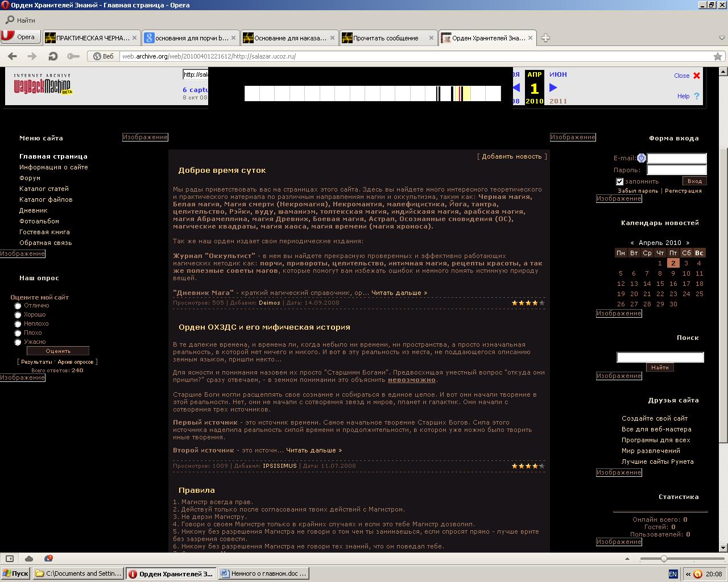
Task: Submit the poll with 'Оценить' button
Action: [x=58, y=351]
